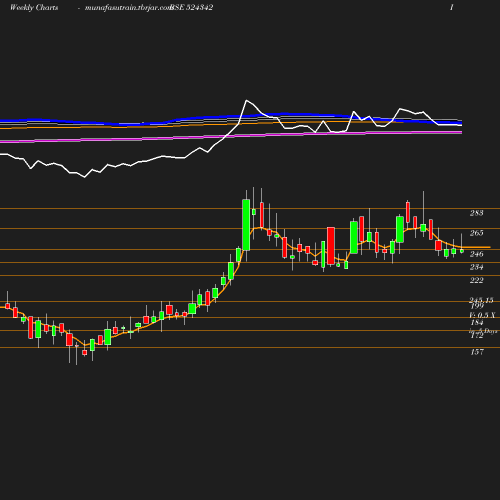Image resolution: width=500 pixels, height=500 pixels.
Task: Click the '246' price level label
Action: coord(477,254)
